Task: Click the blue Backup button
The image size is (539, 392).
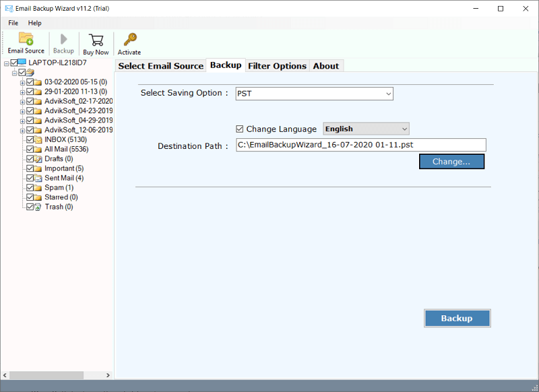Action: (x=457, y=319)
